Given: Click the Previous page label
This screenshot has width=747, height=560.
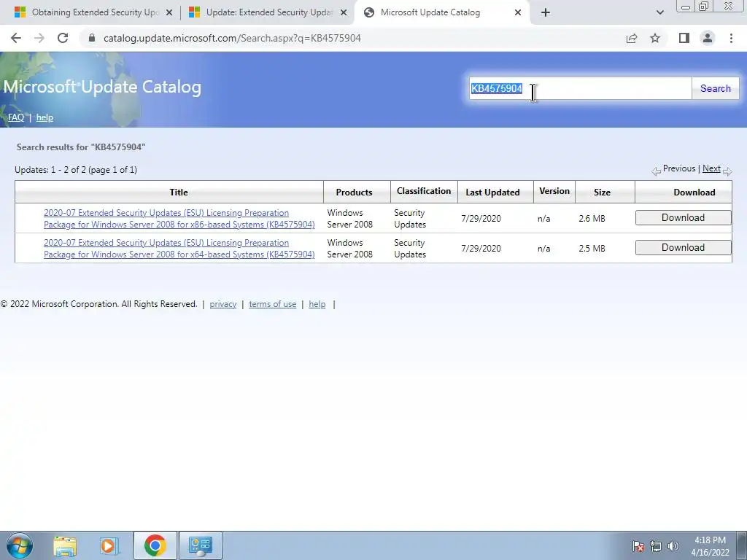Looking at the screenshot, I should [x=679, y=168].
